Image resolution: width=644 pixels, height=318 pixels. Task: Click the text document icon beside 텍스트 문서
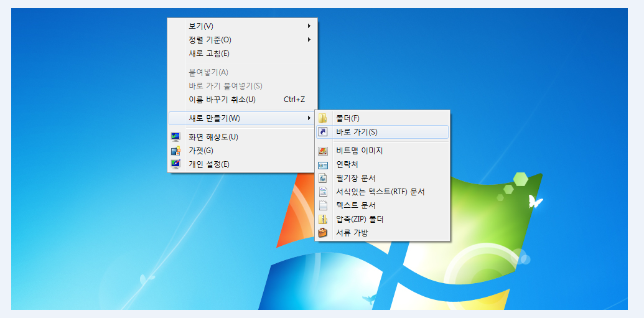coord(323,205)
